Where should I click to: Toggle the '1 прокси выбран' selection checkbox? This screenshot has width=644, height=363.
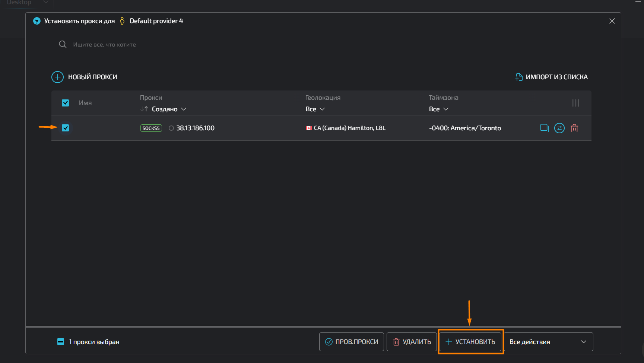61,342
